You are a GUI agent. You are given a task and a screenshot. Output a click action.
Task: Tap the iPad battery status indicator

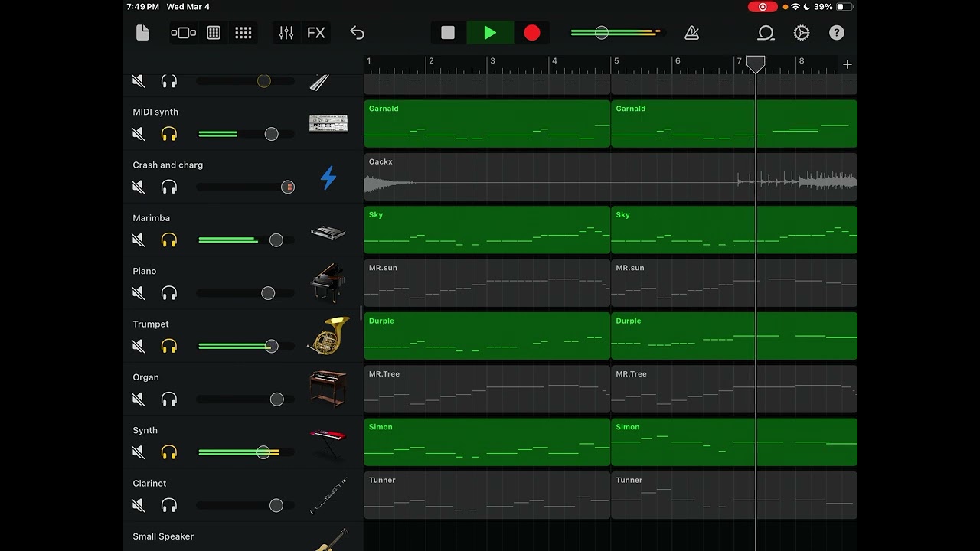[844, 7]
